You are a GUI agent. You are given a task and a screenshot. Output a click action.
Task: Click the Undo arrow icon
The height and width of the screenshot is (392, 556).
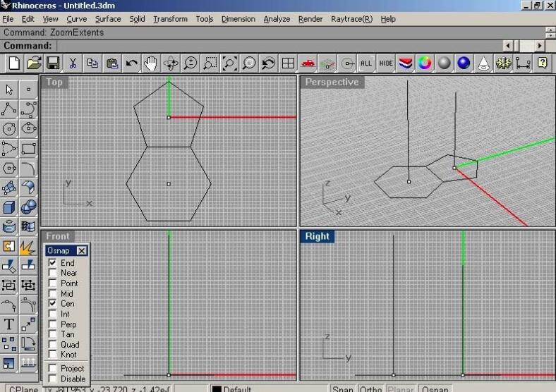point(131,63)
